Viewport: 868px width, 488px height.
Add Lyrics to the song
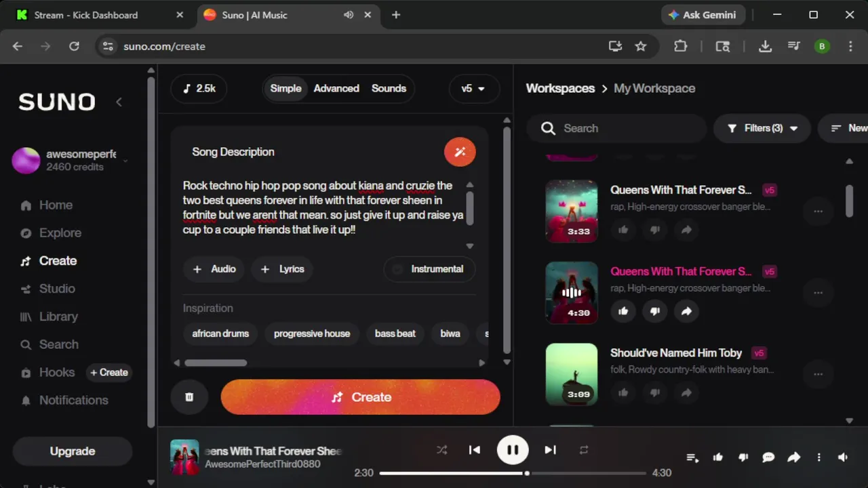pos(282,269)
